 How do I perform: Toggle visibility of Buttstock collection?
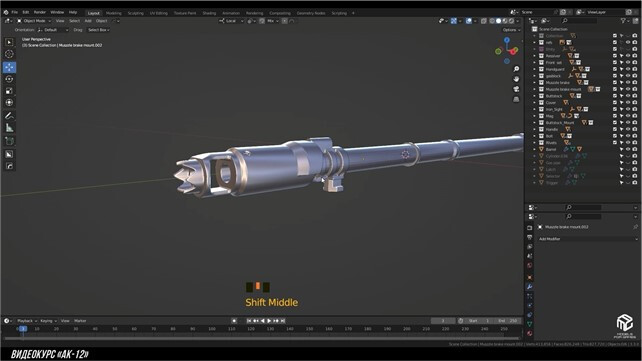click(x=628, y=96)
